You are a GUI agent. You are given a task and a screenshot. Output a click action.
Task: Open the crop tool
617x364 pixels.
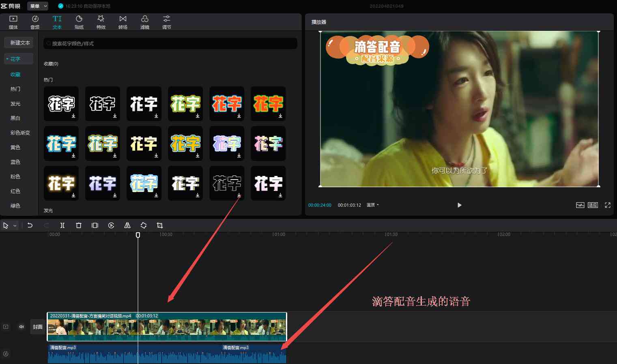(160, 225)
